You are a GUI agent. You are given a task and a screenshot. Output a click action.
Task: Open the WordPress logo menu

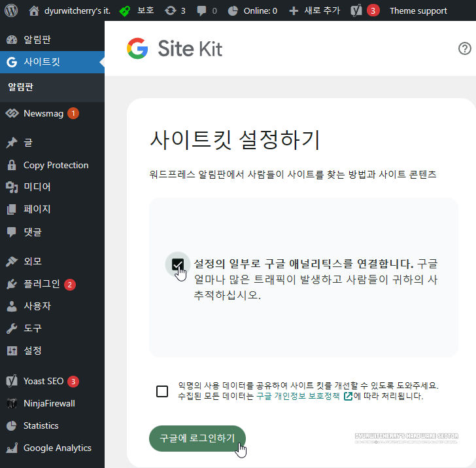(11, 10)
